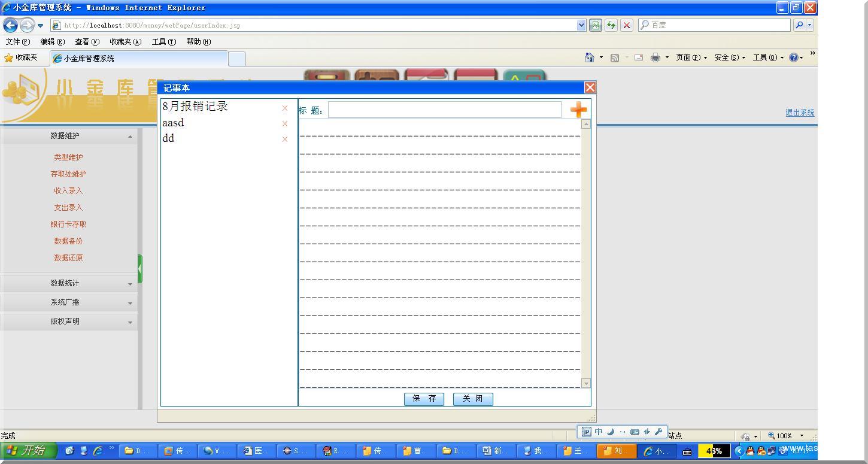868x464 pixels.
Task: Click the notepad scrollbar down arrow
Action: 586,383
